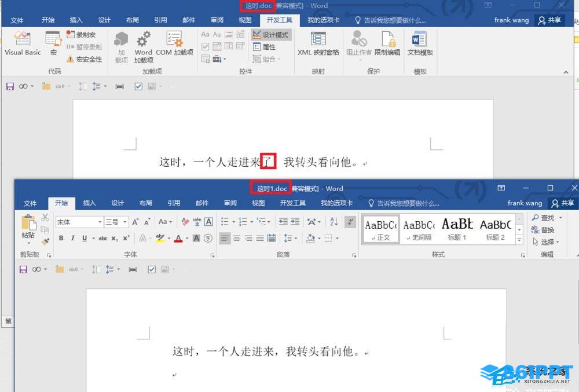Toggle Italic formatting
This screenshot has height=392, width=579.
pos(73,238)
